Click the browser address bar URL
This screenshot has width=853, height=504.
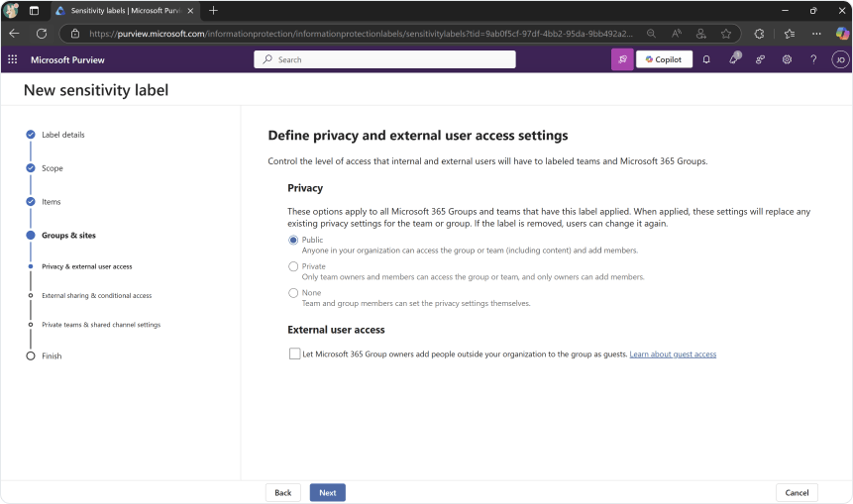pyautogui.click(x=361, y=34)
